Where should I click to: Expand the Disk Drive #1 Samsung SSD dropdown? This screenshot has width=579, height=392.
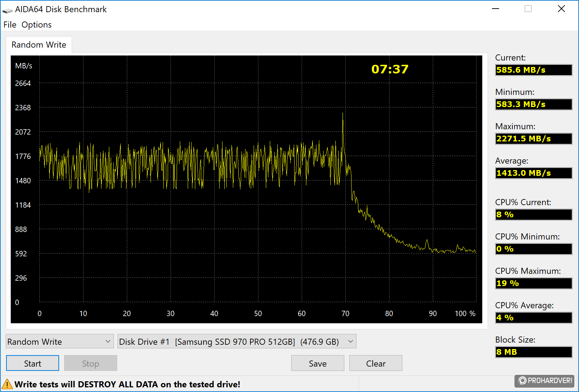point(237,342)
